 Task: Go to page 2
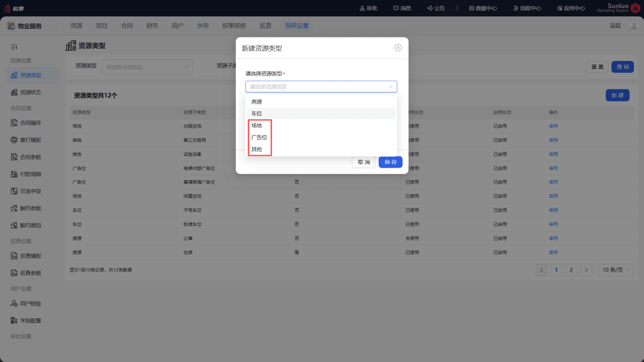571,270
